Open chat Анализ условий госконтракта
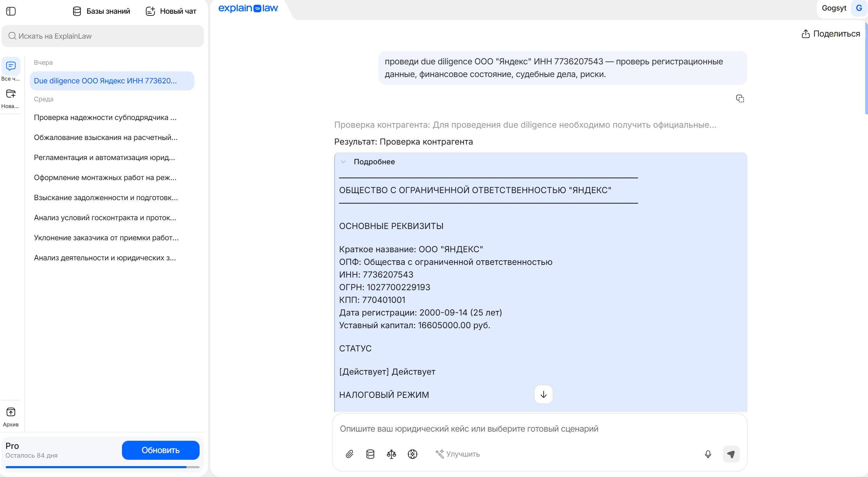 pos(112,217)
